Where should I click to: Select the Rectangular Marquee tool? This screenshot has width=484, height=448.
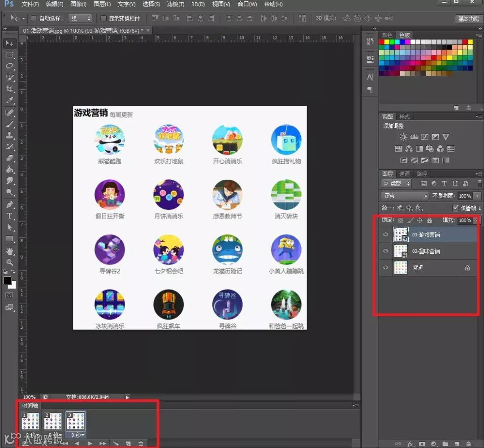click(x=9, y=55)
